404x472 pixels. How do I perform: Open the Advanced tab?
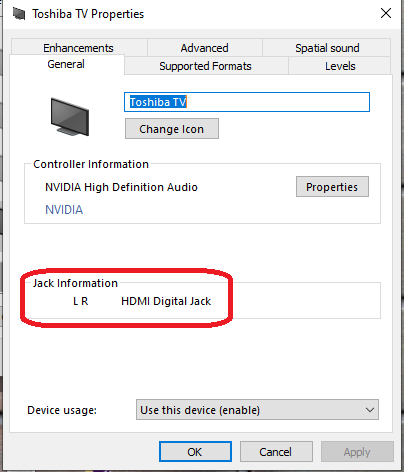(x=204, y=48)
